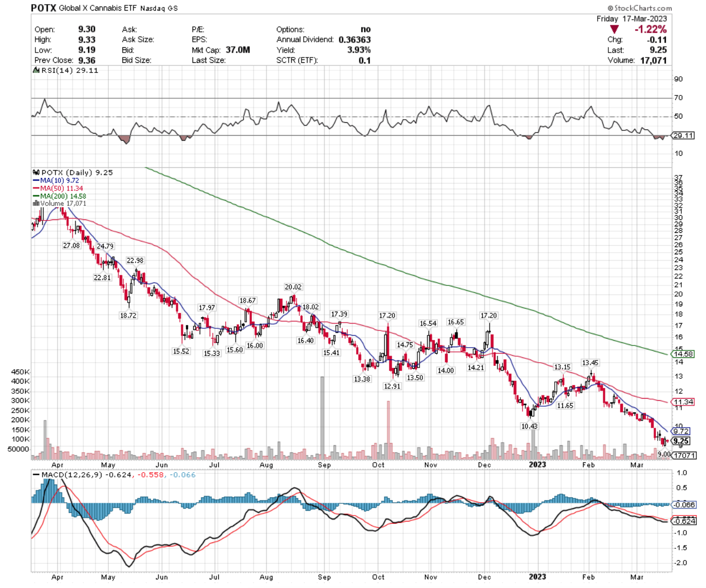Click the Volume 17,071 legend entry

pyautogui.click(x=60, y=203)
